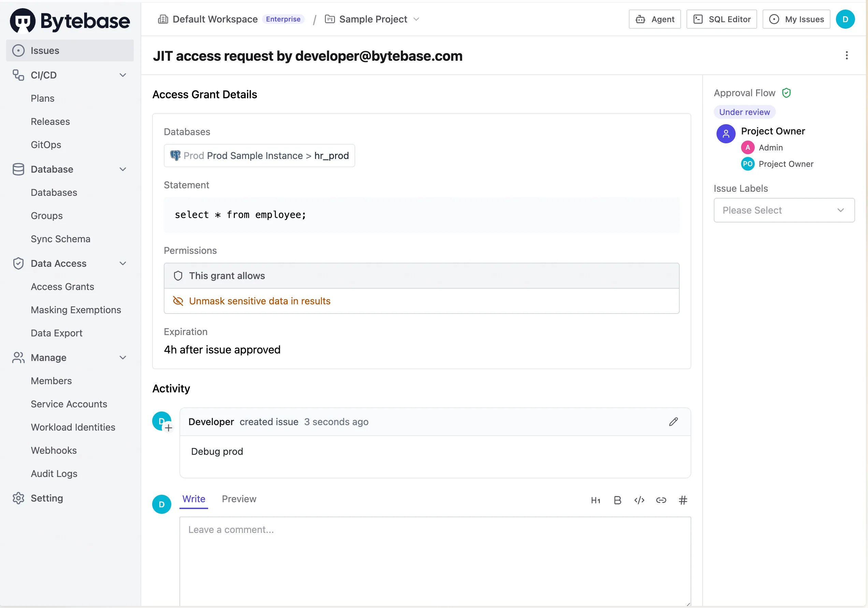Open My Issues
This screenshot has height=608, width=868.
tap(796, 19)
